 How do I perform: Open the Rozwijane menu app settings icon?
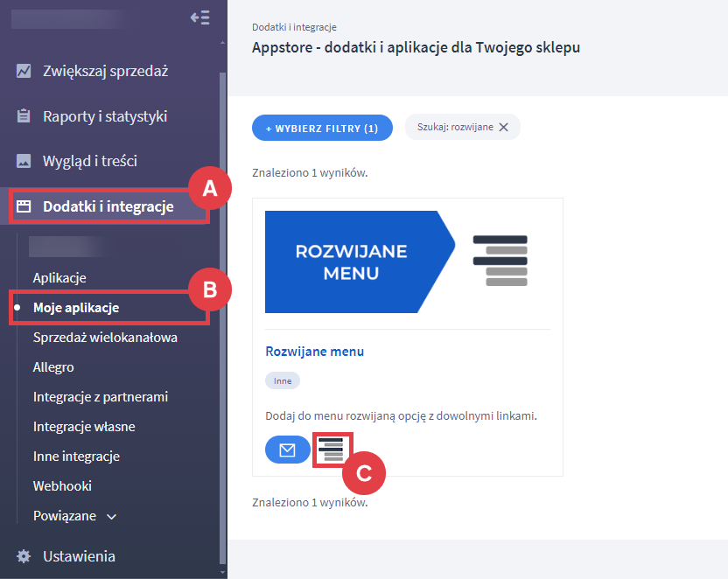[331, 450]
